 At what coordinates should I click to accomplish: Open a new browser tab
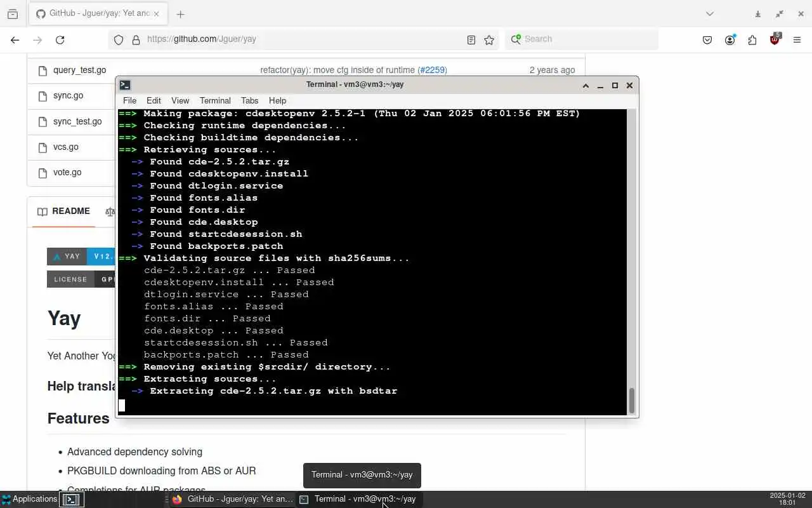180,14
